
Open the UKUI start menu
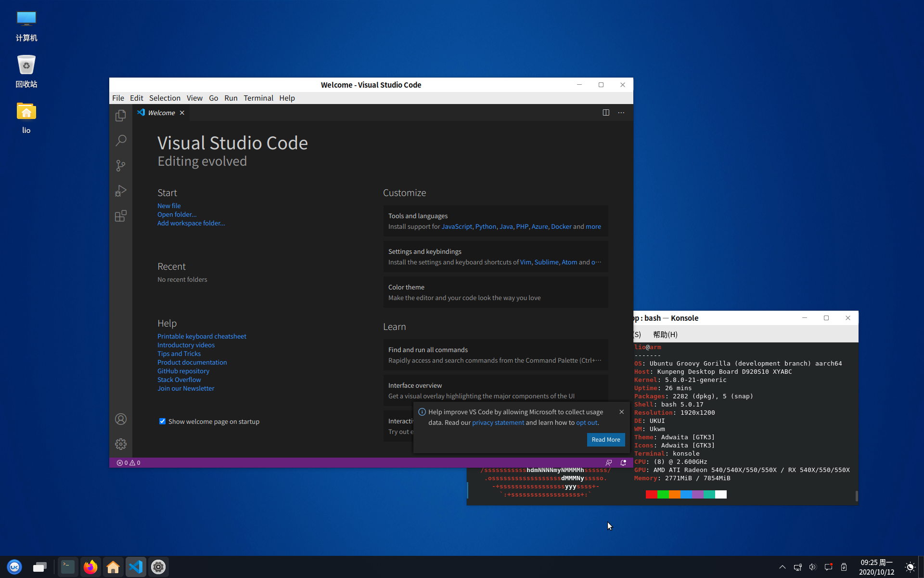coord(14,567)
